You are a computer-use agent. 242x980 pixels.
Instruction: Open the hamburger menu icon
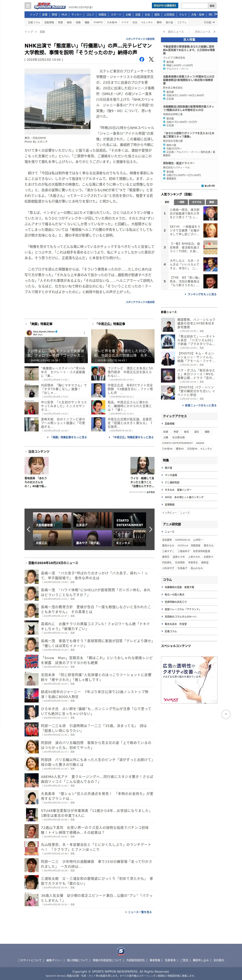click(28, 6)
